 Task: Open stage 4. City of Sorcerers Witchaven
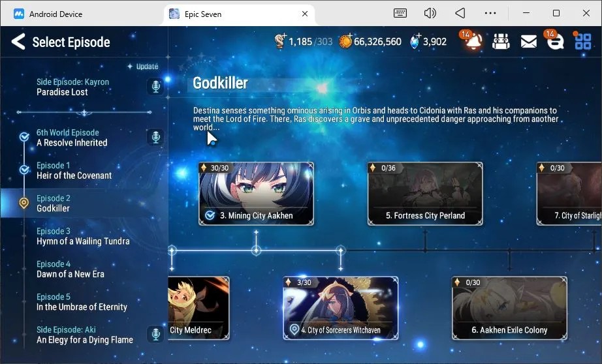tap(341, 309)
